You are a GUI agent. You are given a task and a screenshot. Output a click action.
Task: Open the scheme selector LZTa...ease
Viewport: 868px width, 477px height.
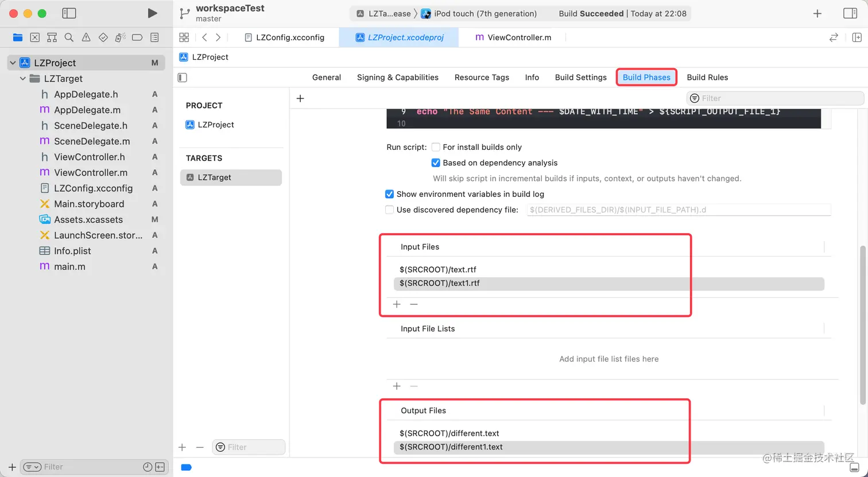point(383,14)
